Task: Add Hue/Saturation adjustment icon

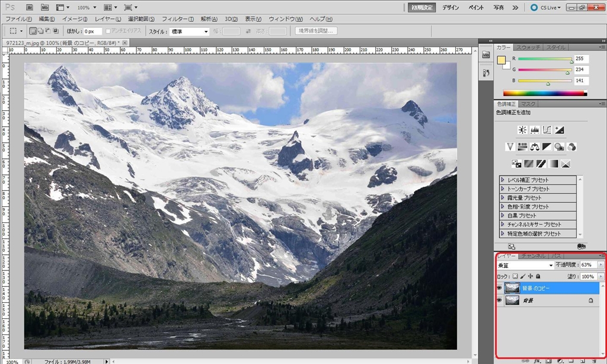Action: (x=522, y=147)
